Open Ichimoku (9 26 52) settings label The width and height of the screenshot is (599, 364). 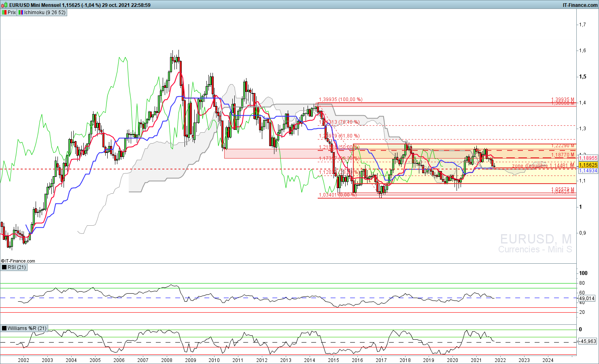[45, 13]
